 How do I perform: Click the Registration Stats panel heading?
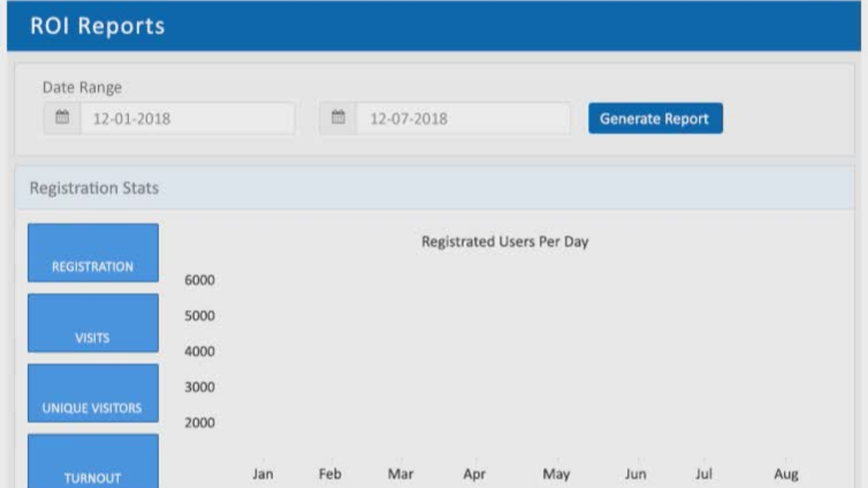pos(94,188)
